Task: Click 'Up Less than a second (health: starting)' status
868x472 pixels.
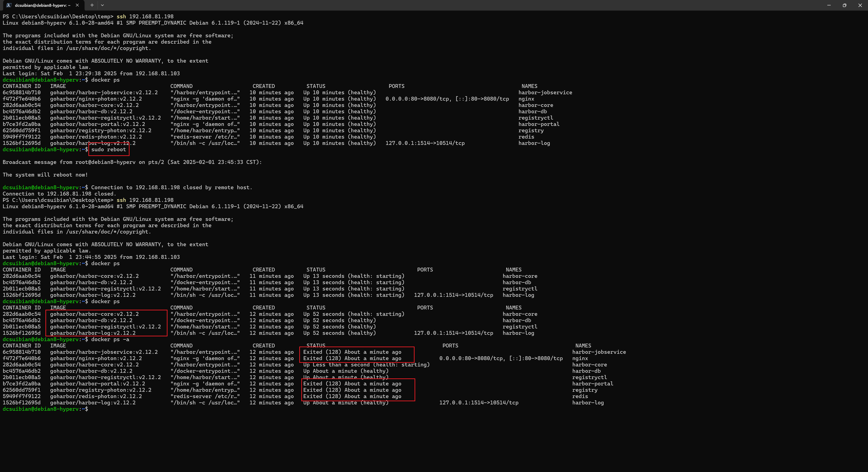Action: point(366,365)
